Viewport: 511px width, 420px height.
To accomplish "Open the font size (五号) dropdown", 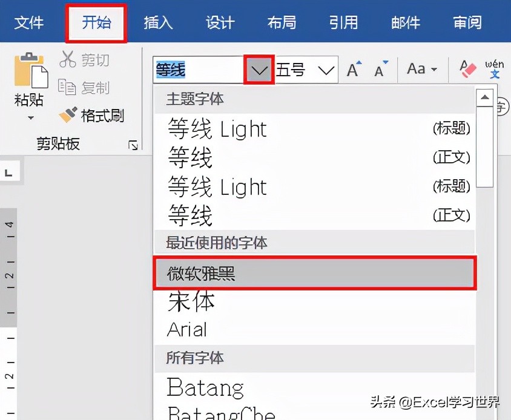I will point(326,69).
